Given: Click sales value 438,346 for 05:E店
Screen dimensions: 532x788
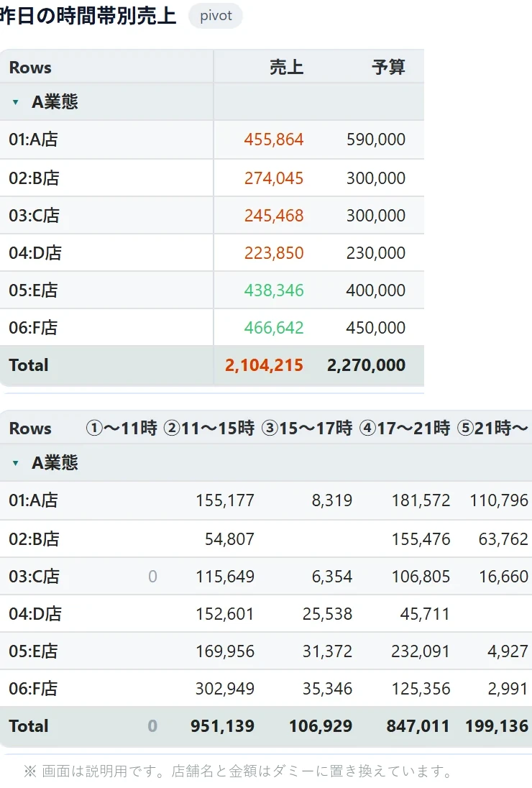Looking at the screenshot, I should pos(274,290).
